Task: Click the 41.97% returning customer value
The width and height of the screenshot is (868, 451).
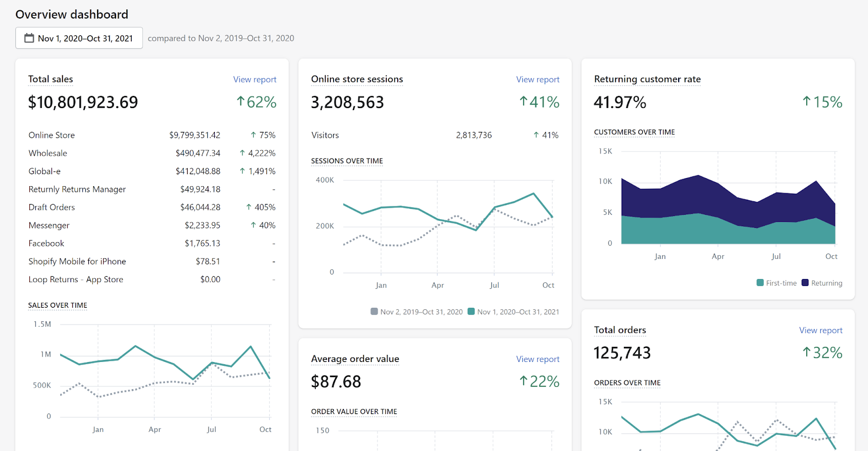Action: (x=620, y=102)
